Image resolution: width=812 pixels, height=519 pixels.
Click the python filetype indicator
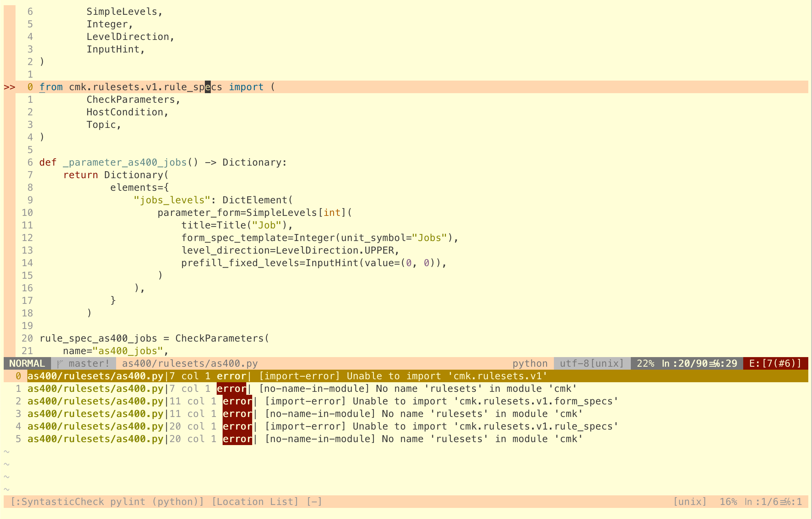tap(530, 364)
